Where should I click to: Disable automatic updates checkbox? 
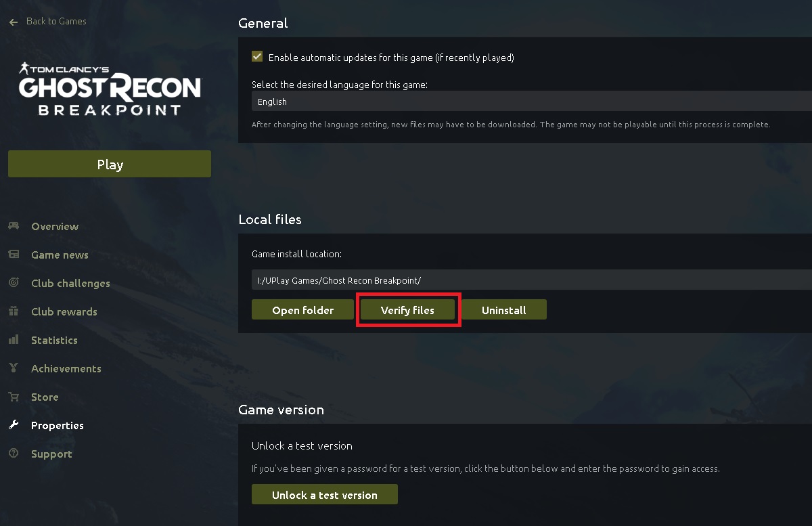coord(257,57)
